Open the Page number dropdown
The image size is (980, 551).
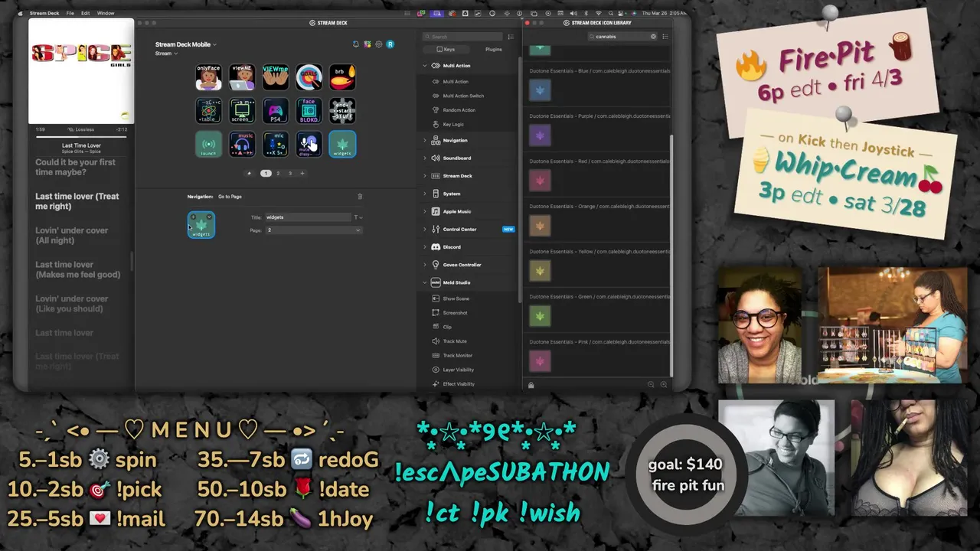tap(313, 230)
